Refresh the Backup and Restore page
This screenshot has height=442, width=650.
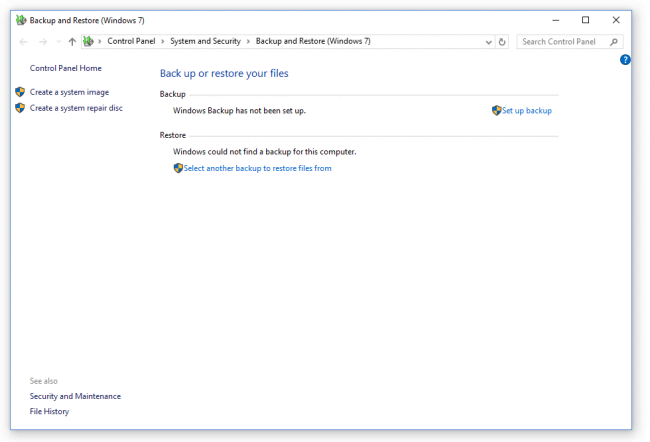pyautogui.click(x=502, y=42)
